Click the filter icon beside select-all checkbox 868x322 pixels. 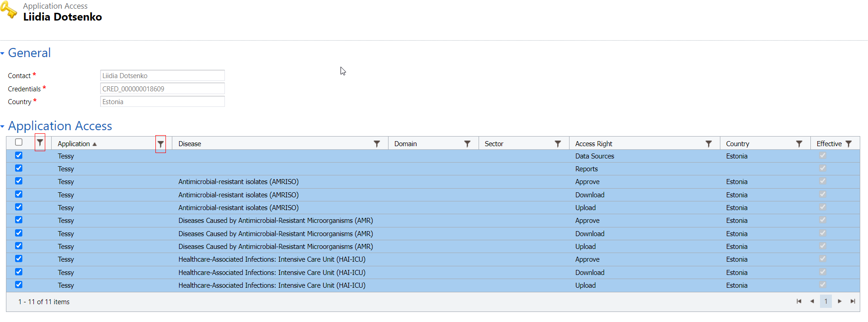(x=40, y=143)
